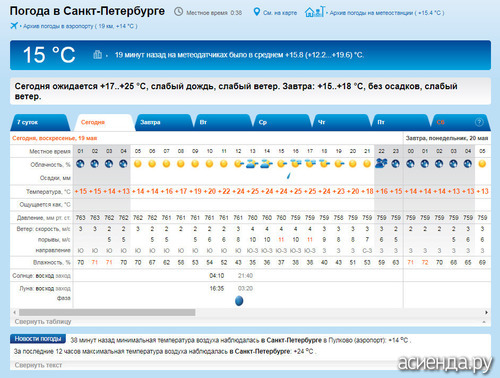The image size is (500, 378).
Task: Open the Вт forecast tab
Action: pyautogui.click(x=223, y=122)
